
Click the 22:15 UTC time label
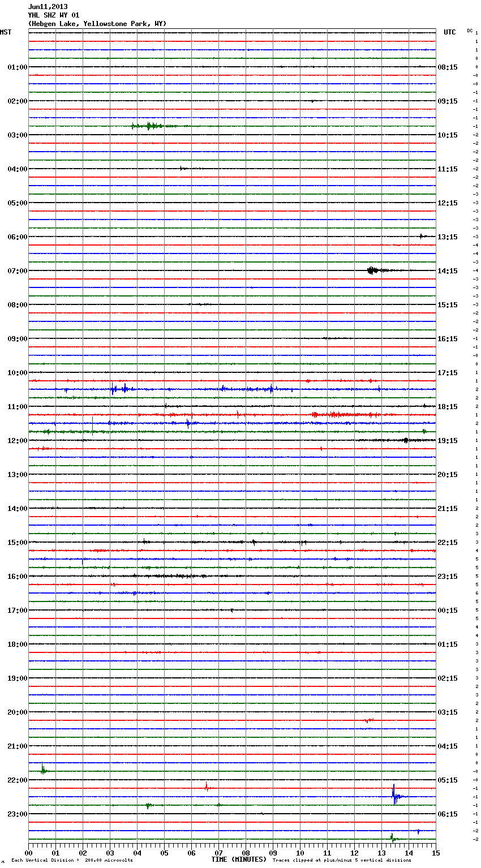(x=448, y=543)
